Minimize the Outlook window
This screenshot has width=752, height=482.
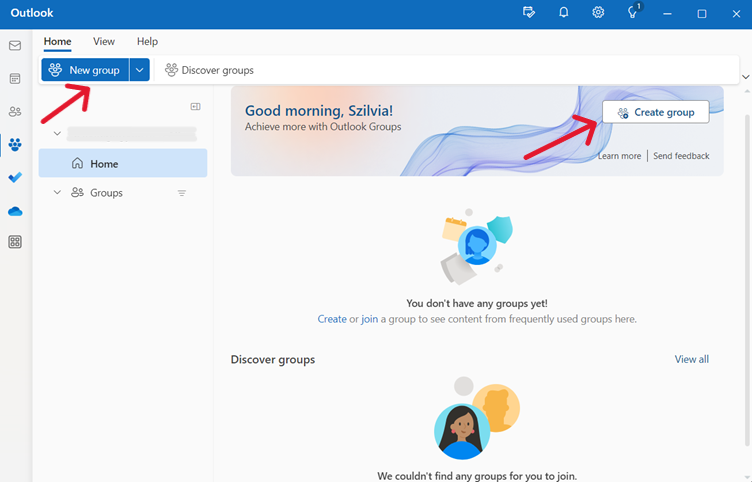click(667, 13)
